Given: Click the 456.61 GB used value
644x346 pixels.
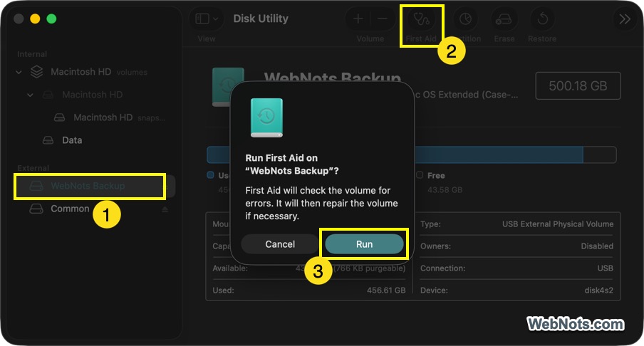Looking at the screenshot, I should click(x=386, y=290).
